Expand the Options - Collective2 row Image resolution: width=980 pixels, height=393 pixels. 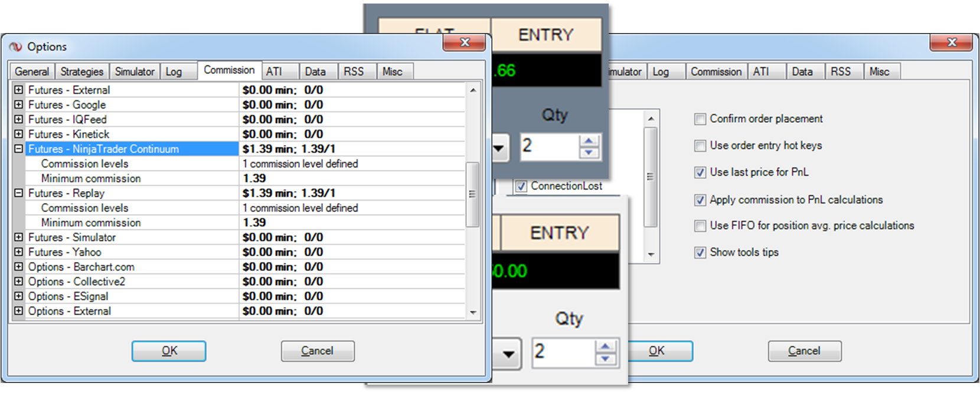point(18,281)
